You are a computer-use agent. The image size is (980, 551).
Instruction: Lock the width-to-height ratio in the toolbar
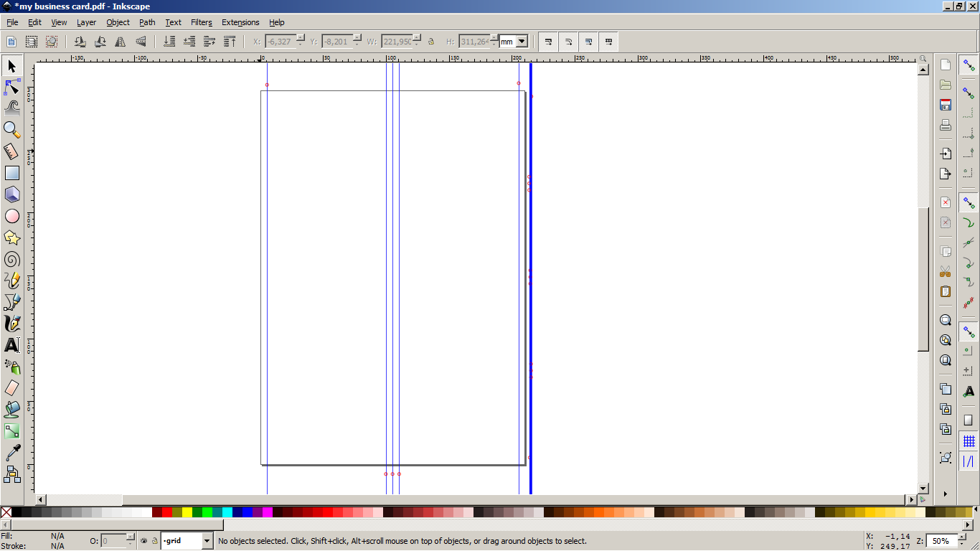431,41
